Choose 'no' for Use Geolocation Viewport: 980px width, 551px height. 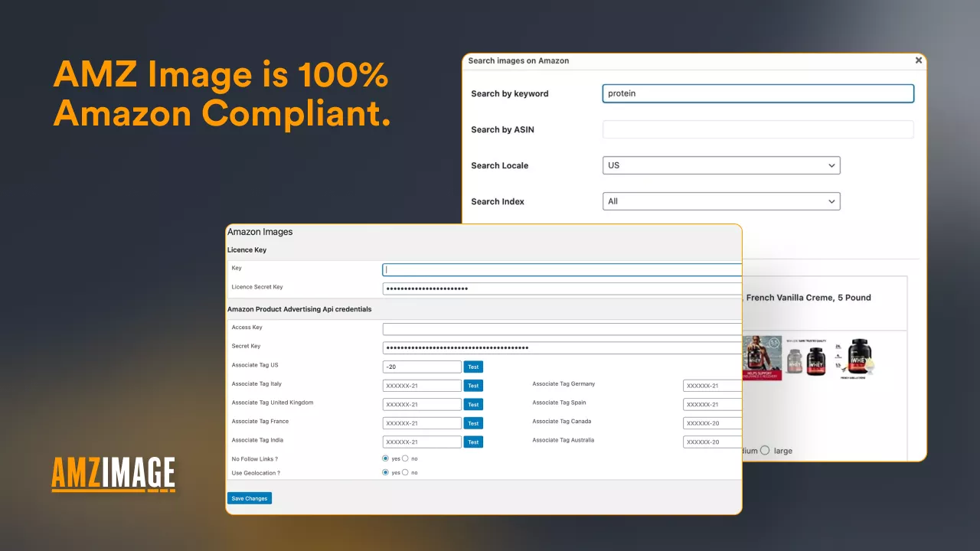pyautogui.click(x=406, y=473)
